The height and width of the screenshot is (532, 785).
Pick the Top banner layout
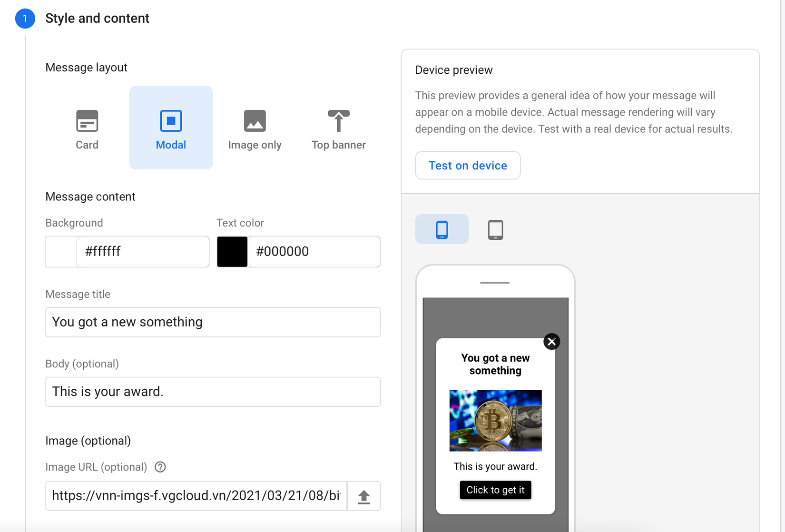click(338, 128)
